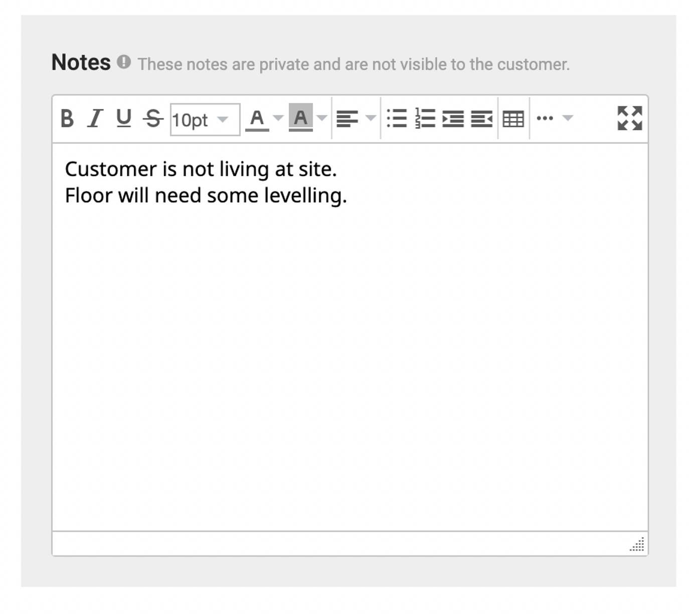
Task: Expand background color picker arrow
Action: (x=322, y=118)
